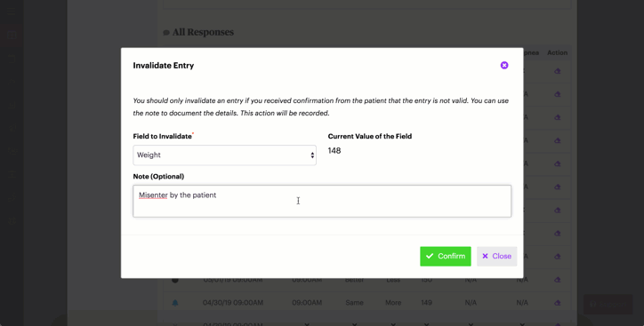Viewport: 644px width, 326px height.
Task: Click the 04/30/19 09:00AM date cell
Action: pos(232,303)
